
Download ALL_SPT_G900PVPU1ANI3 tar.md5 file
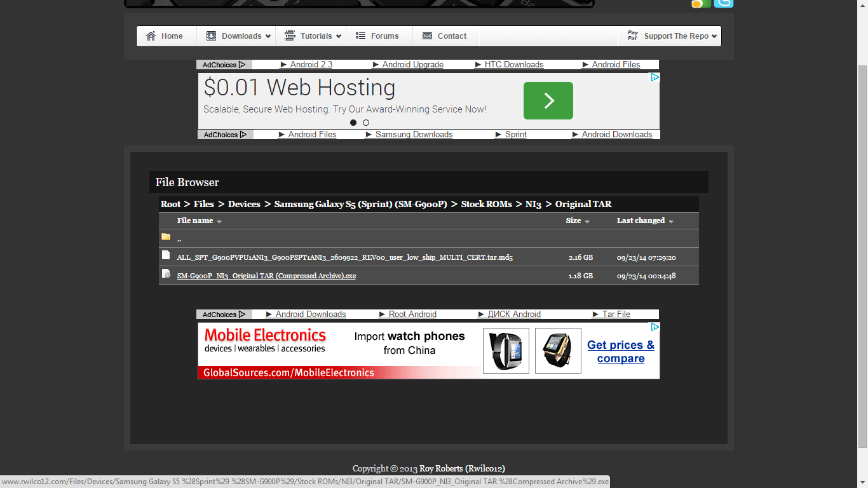point(345,257)
